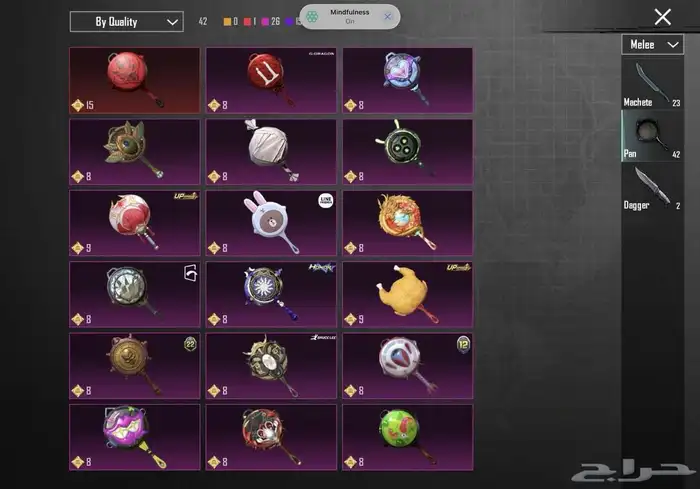
Task: Click the chevron arrow beside By Quality
Action: click(x=172, y=22)
